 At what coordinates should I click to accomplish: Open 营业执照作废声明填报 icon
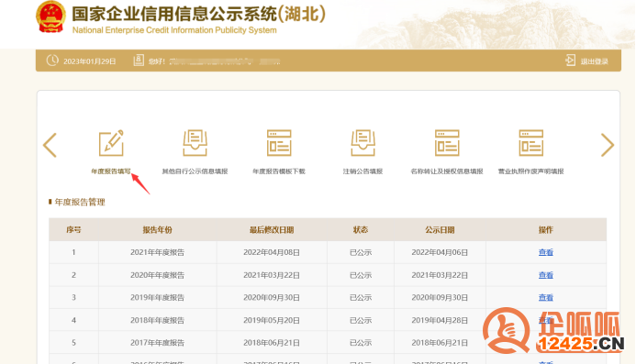531,143
